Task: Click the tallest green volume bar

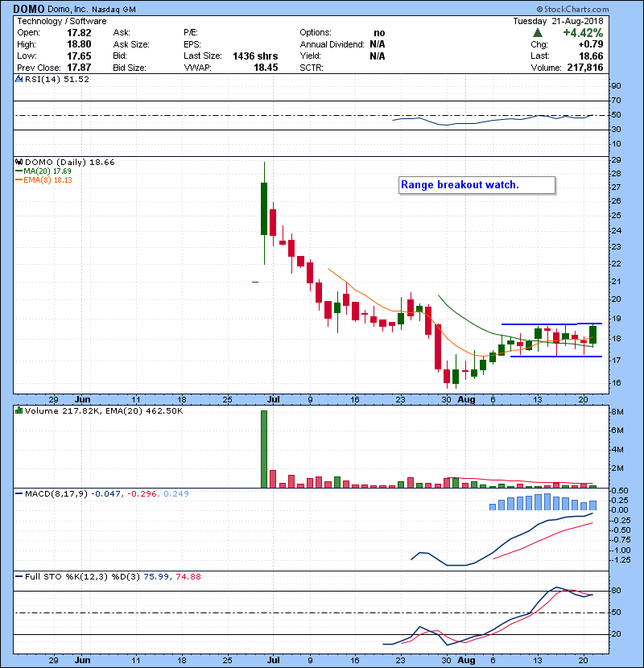Action: (264, 449)
